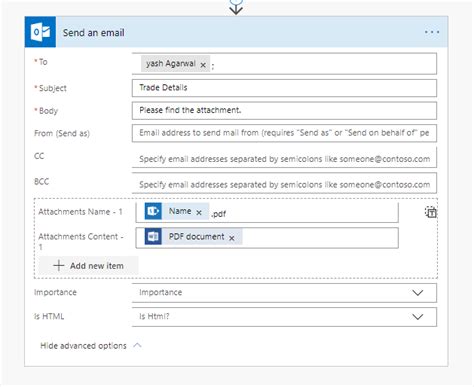Click the Attachments Name - 1 label
The height and width of the screenshot is (387, 474).
tap(80, 212)
